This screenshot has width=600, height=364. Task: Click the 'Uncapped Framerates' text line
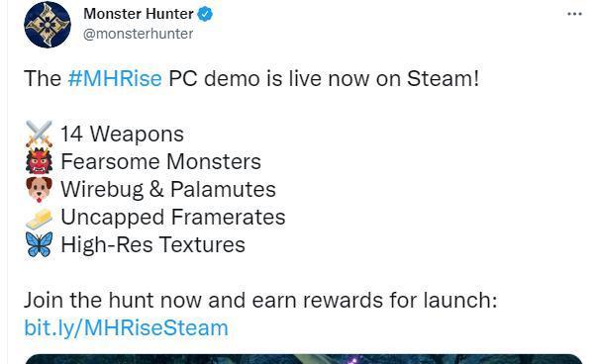(173, 217)
